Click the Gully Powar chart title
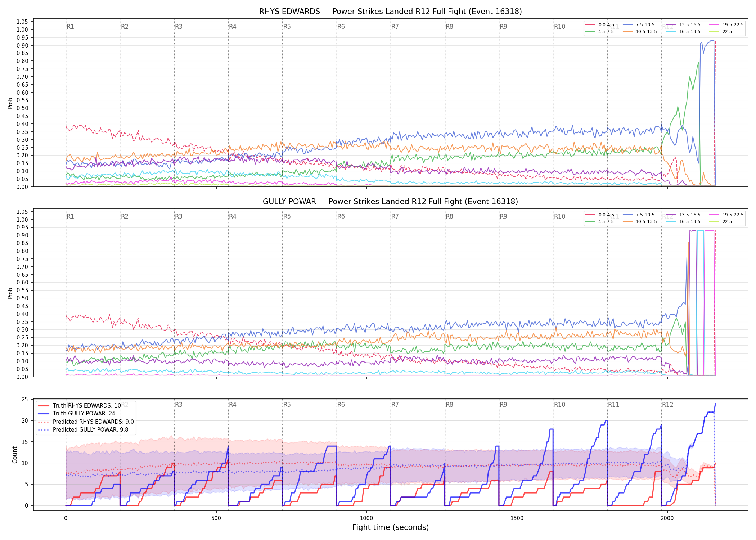Viewport: 756px width, 540px height. pyautogui.click(x=390, y=202)
